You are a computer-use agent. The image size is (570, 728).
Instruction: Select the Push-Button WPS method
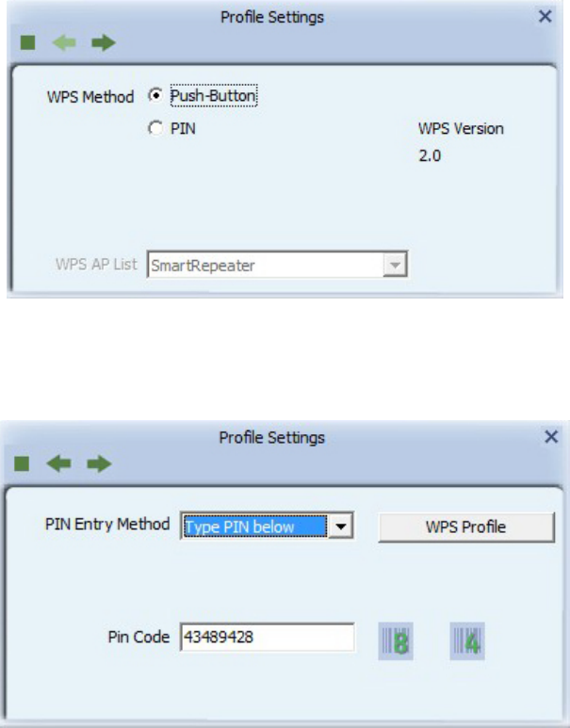[x=156, y=95]
